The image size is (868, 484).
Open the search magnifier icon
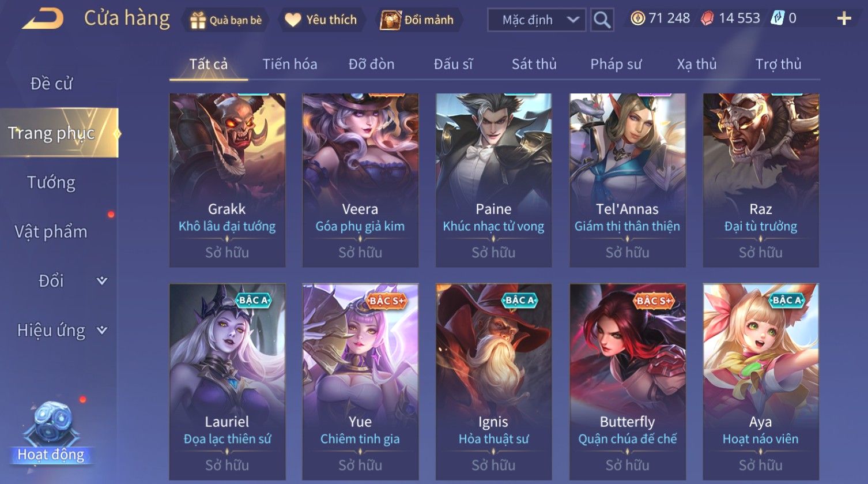[602, 20]
